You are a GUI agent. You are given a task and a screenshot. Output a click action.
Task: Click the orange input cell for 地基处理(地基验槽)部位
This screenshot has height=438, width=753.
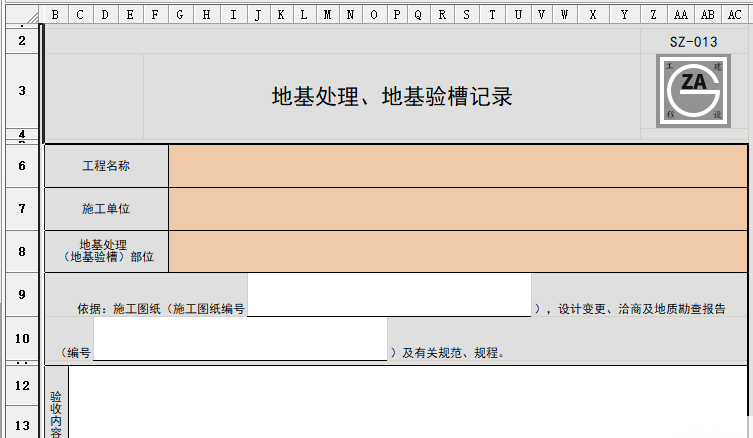tap(457, 251)
